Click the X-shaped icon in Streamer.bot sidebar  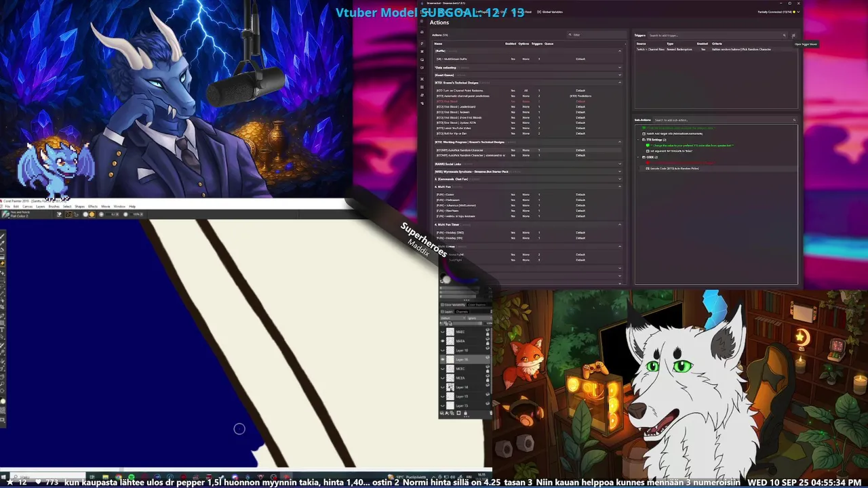pos(422,79)
